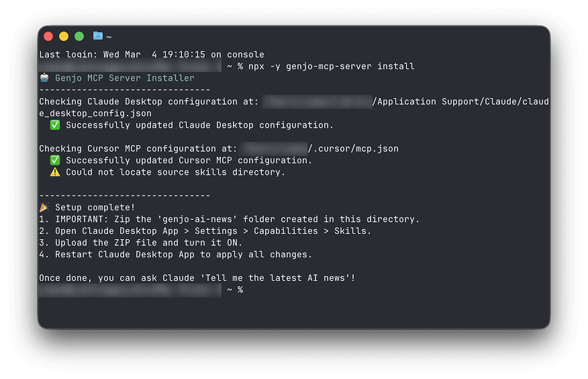
Task: Click the folder icon in the title bar
Action: 98,36
